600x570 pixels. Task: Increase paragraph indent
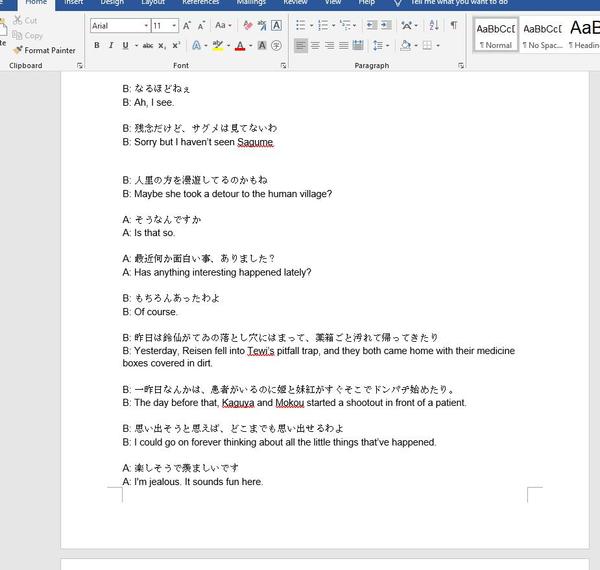[x=386, y=25]
